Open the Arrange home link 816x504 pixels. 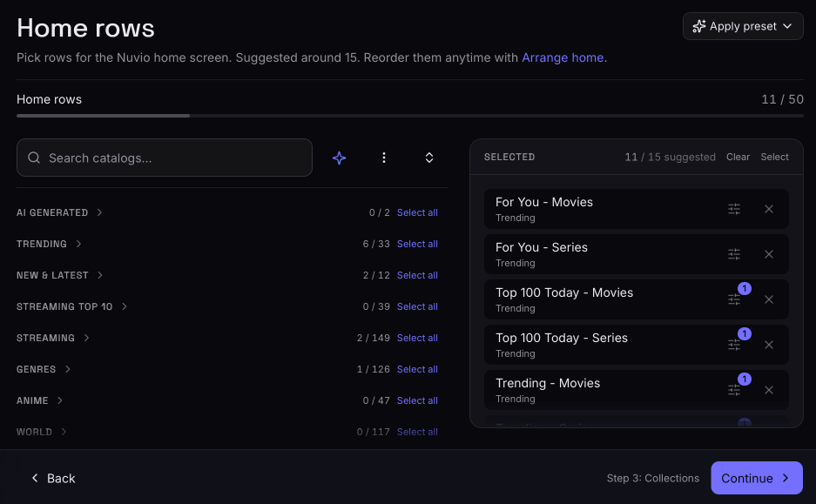(563, 57)
